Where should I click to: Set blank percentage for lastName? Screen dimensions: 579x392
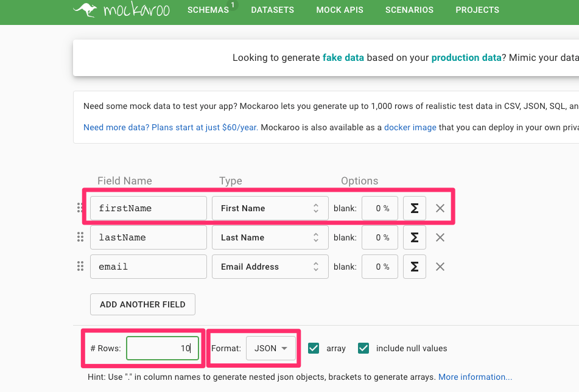[x=379, y=237]
